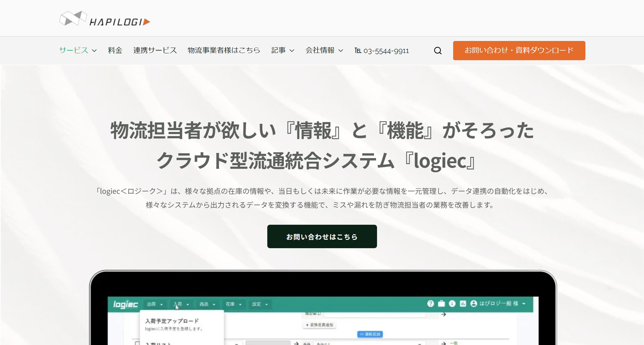Click the お問い合わせはこちら dark button
This screenshot has height=345, width=644.
click(x=322, y=236)
